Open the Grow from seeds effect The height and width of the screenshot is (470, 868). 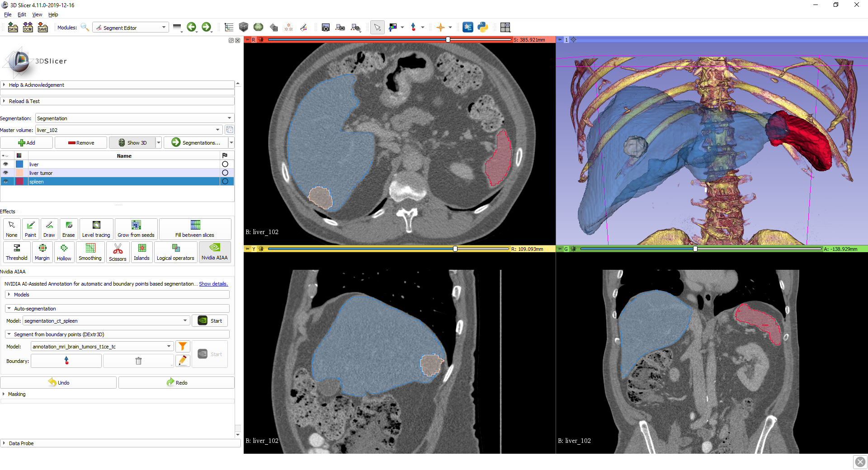pyautogui.click(x=136, y=229)
